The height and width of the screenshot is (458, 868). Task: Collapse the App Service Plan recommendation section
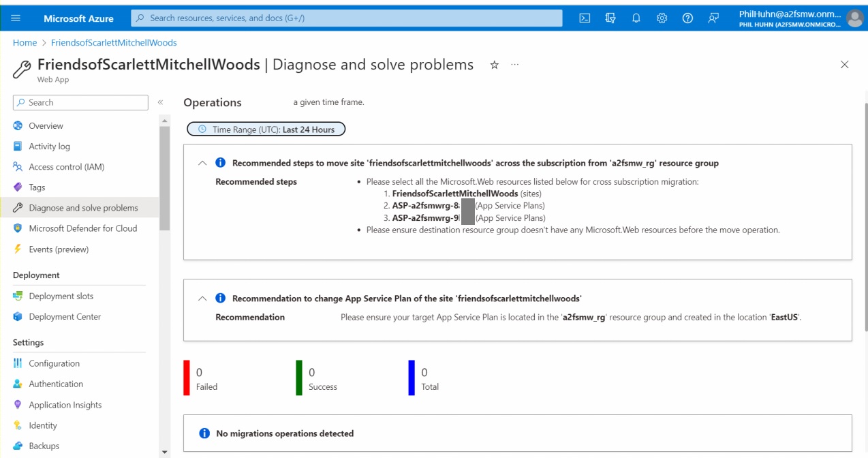coord(202,298)
